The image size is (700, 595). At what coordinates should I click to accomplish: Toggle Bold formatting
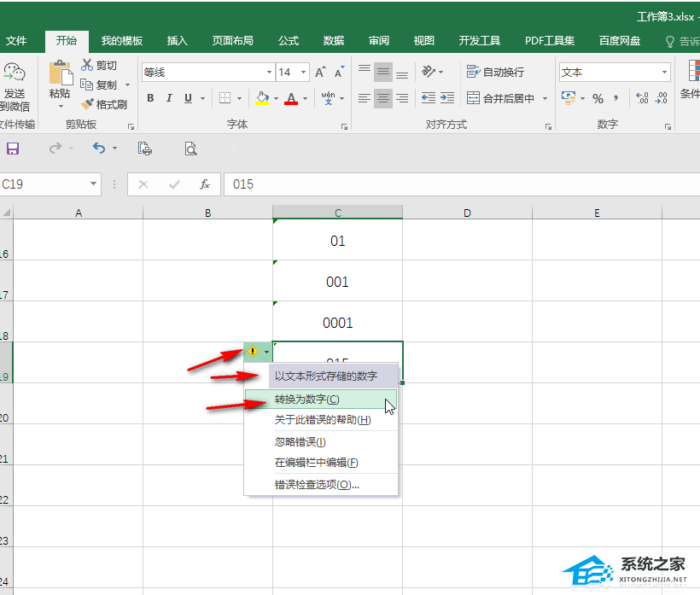(x=150, y=98)
